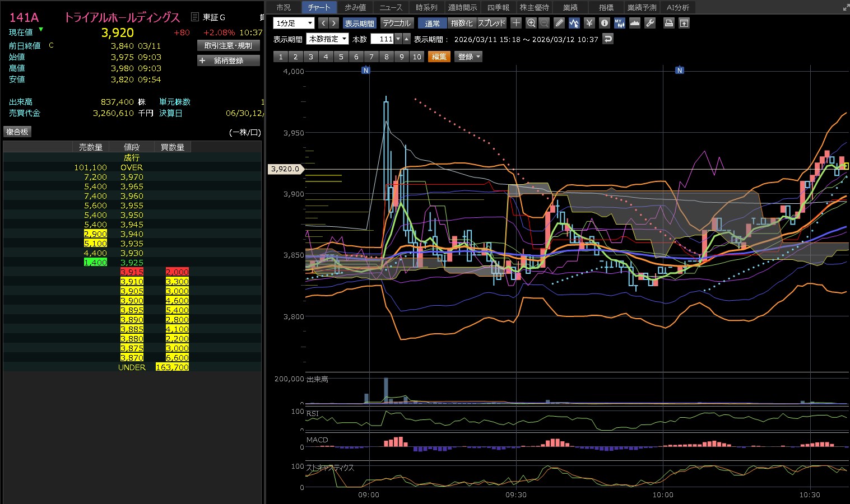Click the 3,920.0 price marker on axis
The height and width of the screenshot is (504, 850).
point(286,169)
